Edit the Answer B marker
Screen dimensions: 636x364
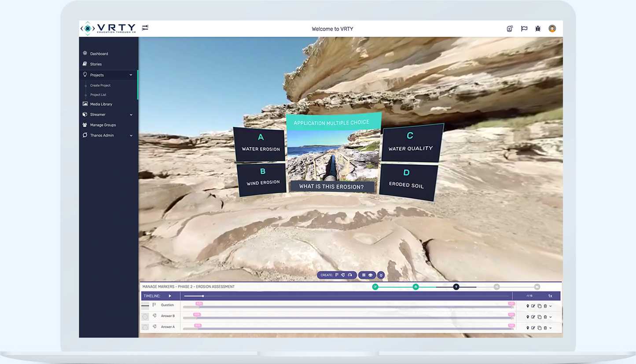533,316
